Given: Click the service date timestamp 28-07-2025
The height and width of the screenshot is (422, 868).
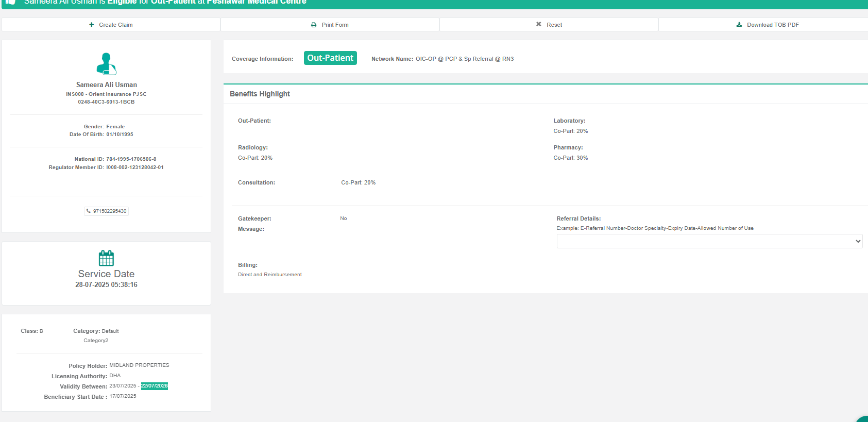Looking at the screenshot, I should pyautogui.click(x=106, y=285).
